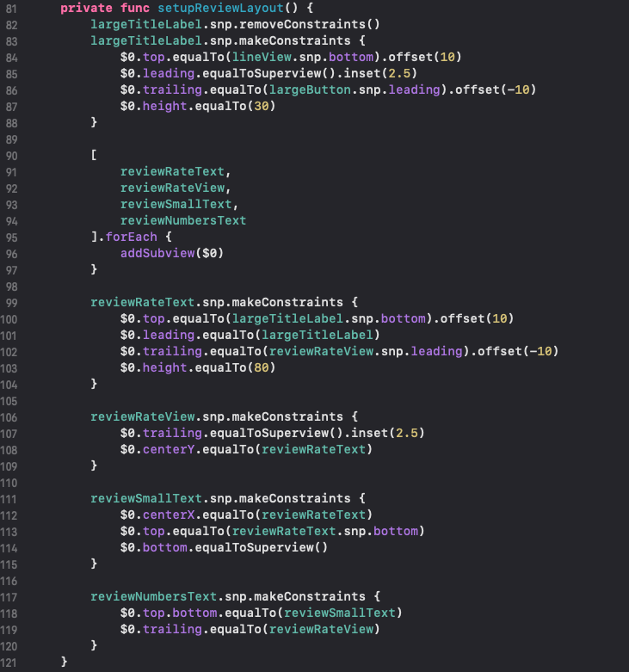Screen dimensions: 629x672
Task: Click reviewRateView array entry on line 92
Action: (172, 188)
